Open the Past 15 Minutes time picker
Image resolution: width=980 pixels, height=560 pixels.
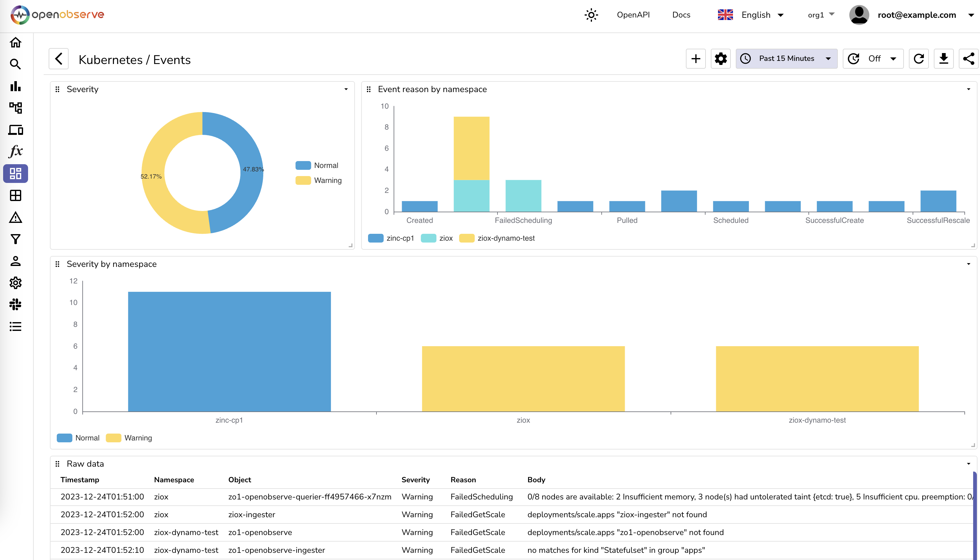786,58
